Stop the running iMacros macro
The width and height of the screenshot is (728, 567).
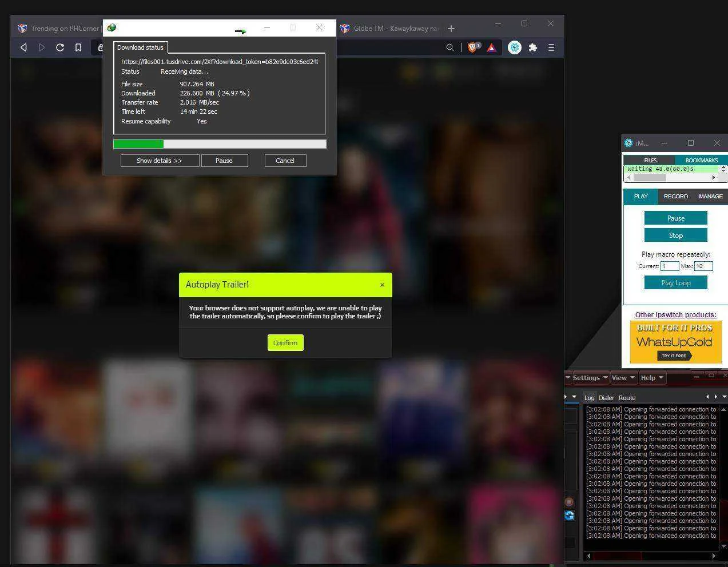675,235
